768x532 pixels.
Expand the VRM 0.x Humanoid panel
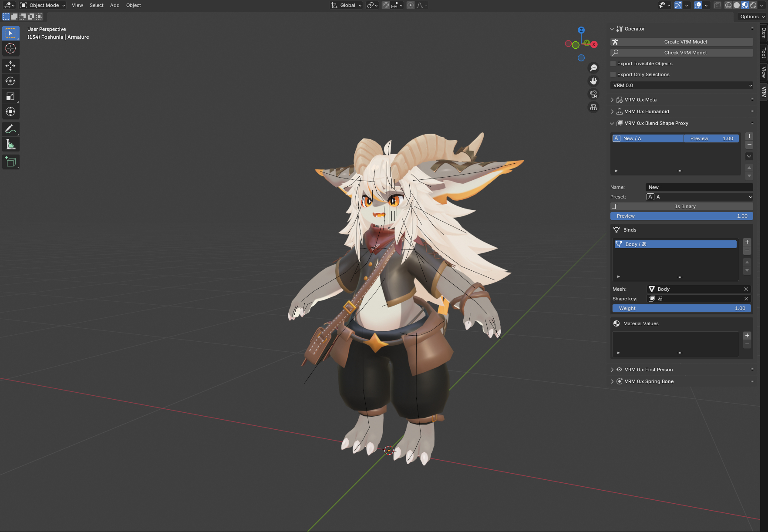[647, 111]
